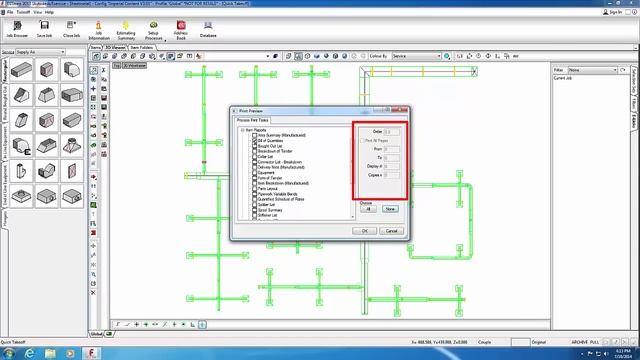Select the round end-of-line hood item
Viewport: 640px width, 360px height.
point(72,146)
